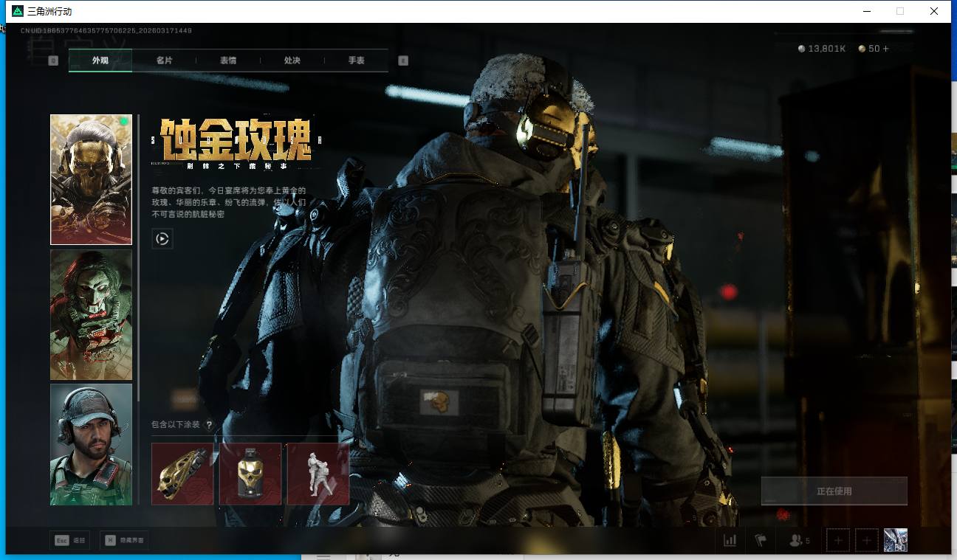Screen dimensions: 957x560
Task: Open the friends list icon showing 5
Action: click(x=799, y=541)
